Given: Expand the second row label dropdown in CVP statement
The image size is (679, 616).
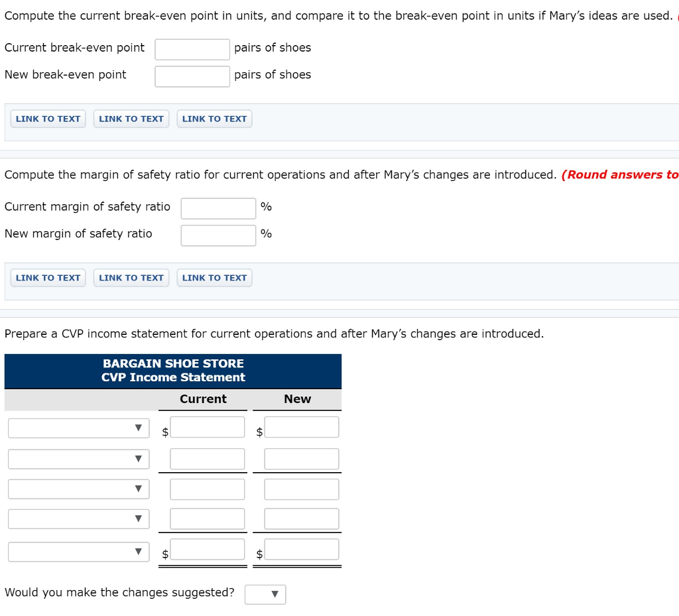Looking at the screenshot, I should click(x=78, y=459).
